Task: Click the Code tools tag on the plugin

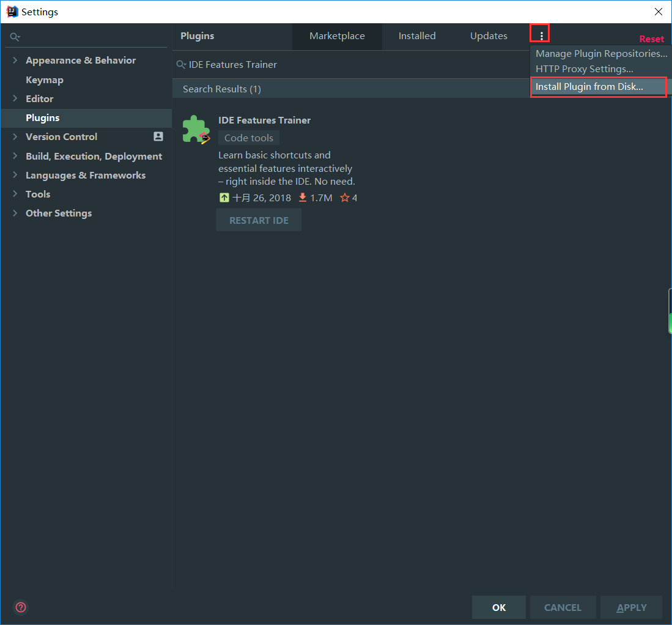Action: (248, 138)
